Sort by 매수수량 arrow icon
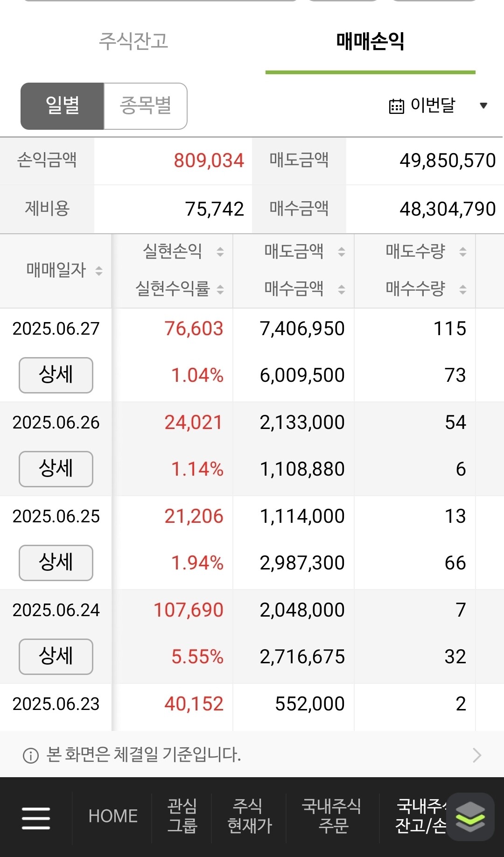 tap(463, 289)
